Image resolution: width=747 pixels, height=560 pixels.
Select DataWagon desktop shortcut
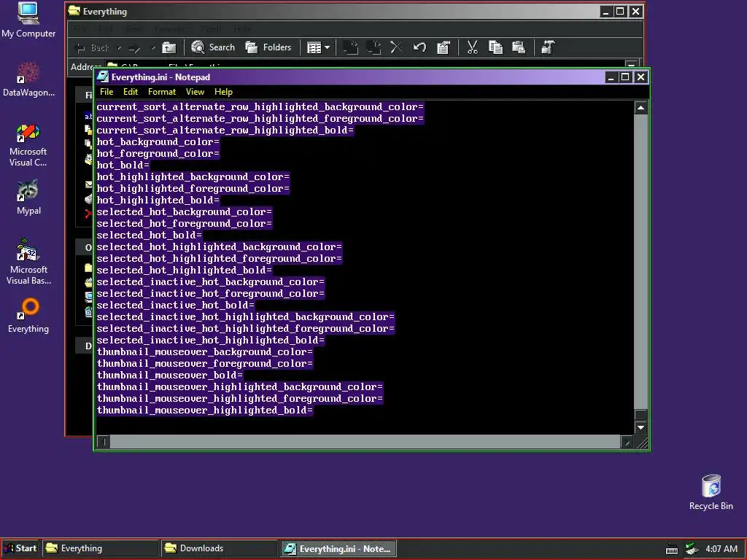[28, 79]
